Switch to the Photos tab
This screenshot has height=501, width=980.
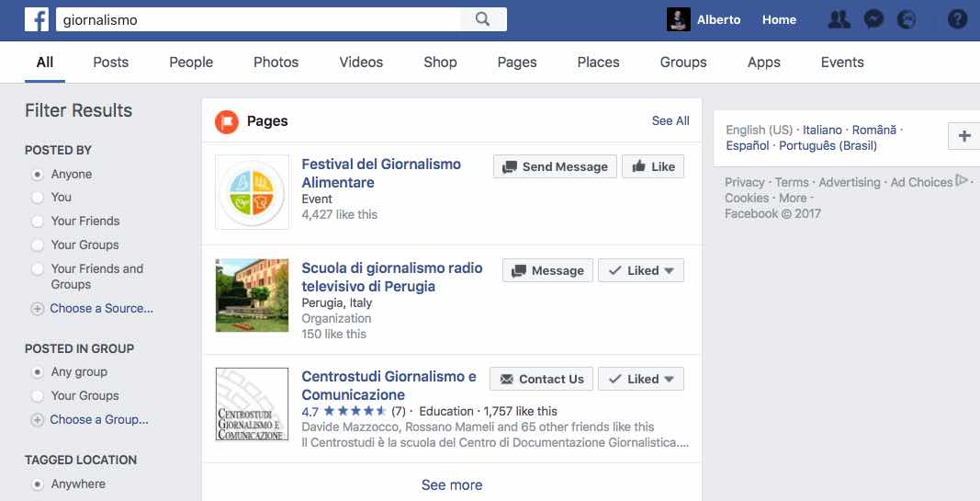pos(276,62)
